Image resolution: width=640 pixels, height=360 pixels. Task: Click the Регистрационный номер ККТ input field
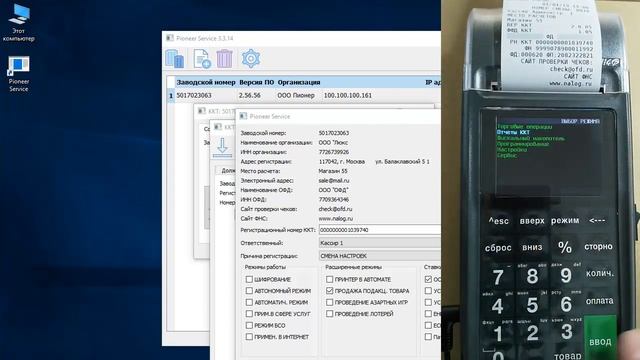(380, 230)
